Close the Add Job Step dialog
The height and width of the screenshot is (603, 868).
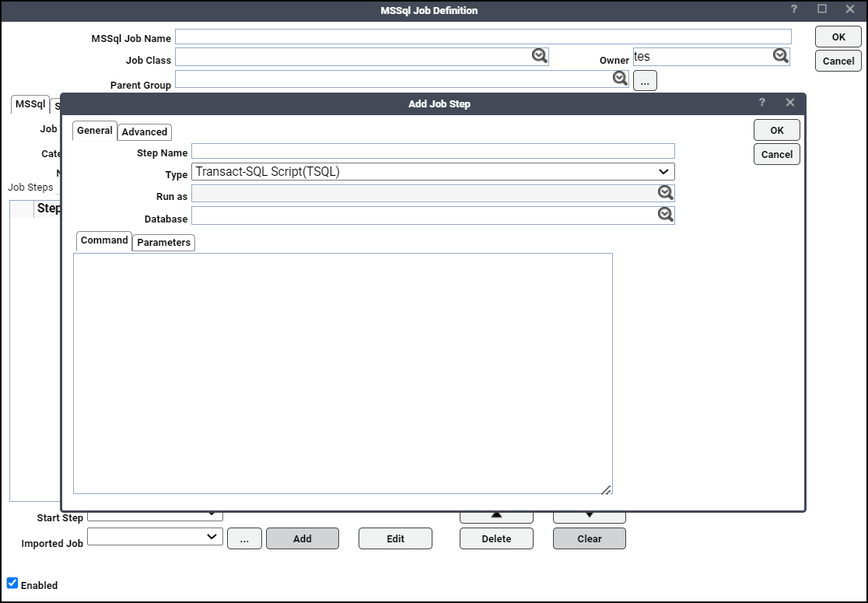tap(790, 103)
